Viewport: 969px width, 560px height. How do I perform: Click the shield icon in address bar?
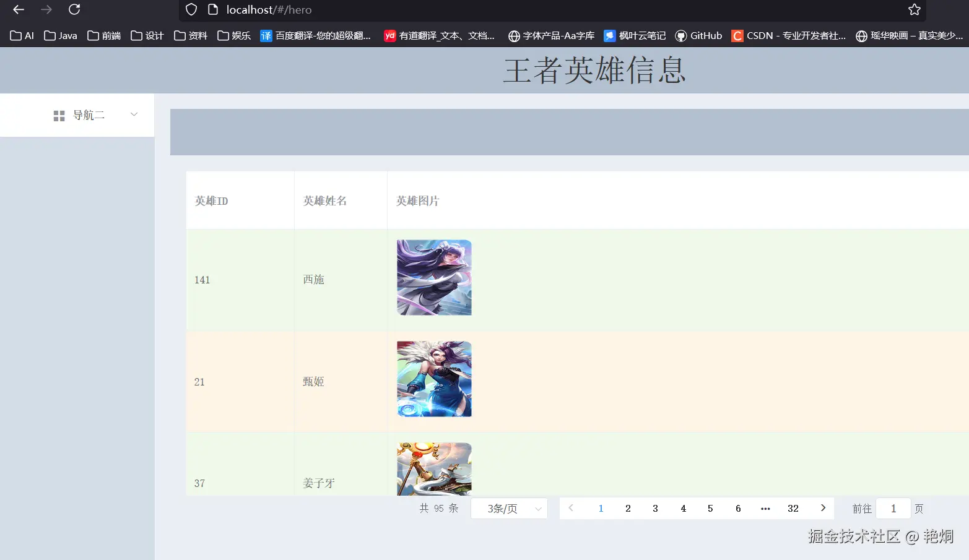coord(191,9)
